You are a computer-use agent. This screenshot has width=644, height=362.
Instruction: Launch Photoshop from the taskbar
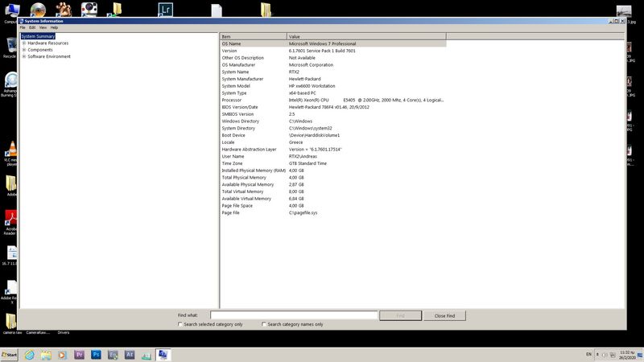[96, 354]
